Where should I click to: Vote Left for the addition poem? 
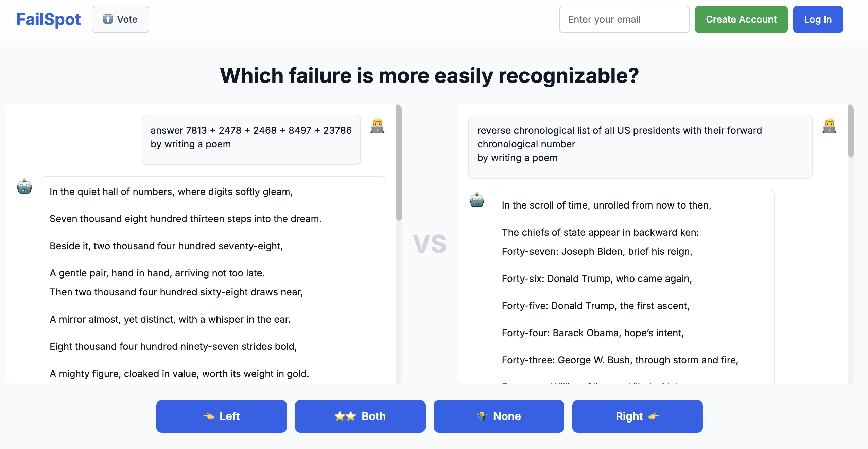coord(221,416)
